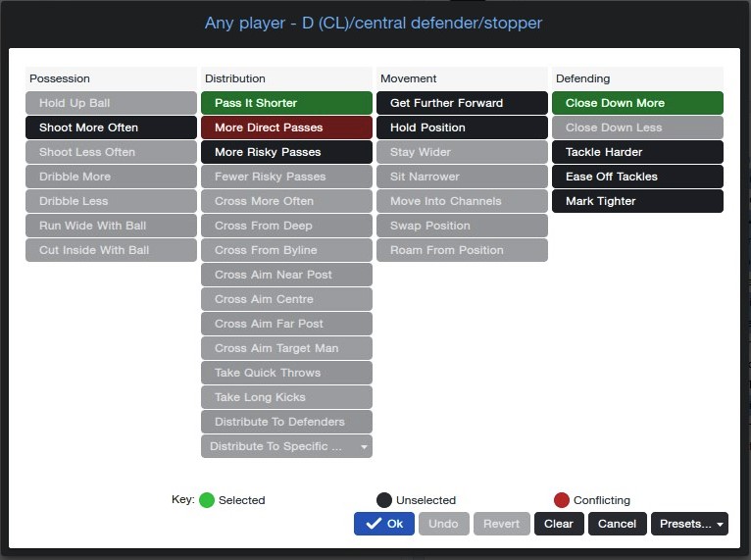Enable Dribble More instruction

pyautogui.click(x=111, y=177)
